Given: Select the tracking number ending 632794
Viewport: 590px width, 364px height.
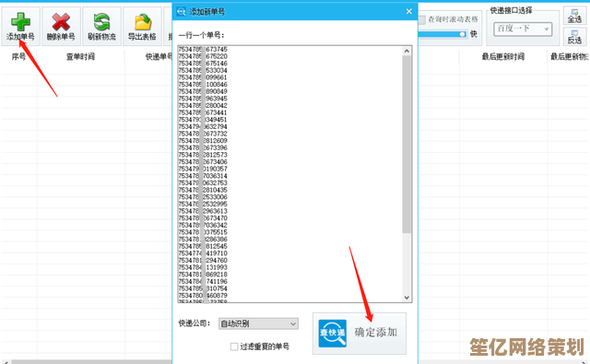Looking at the screenshot, I should click(x=203, y=127).
